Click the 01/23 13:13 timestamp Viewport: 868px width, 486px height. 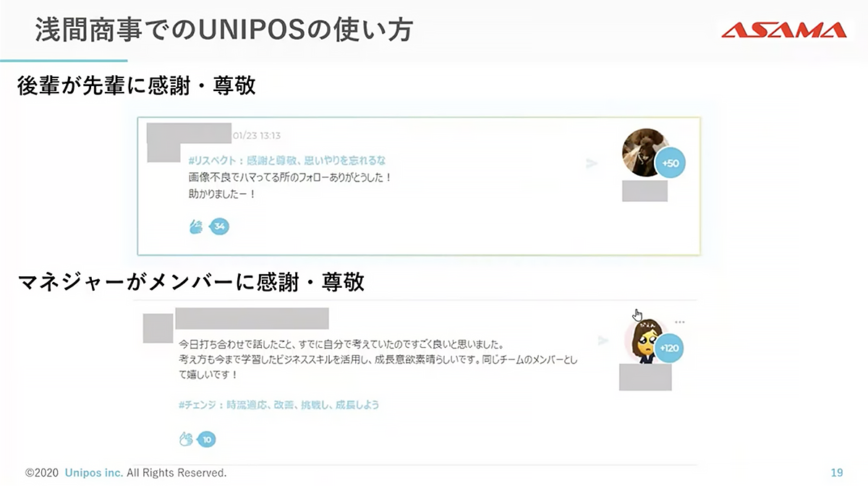tap(257, 135)
